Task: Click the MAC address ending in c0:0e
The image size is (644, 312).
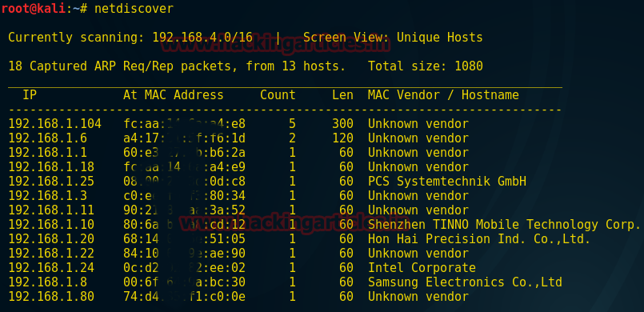Action: (185, 296)
